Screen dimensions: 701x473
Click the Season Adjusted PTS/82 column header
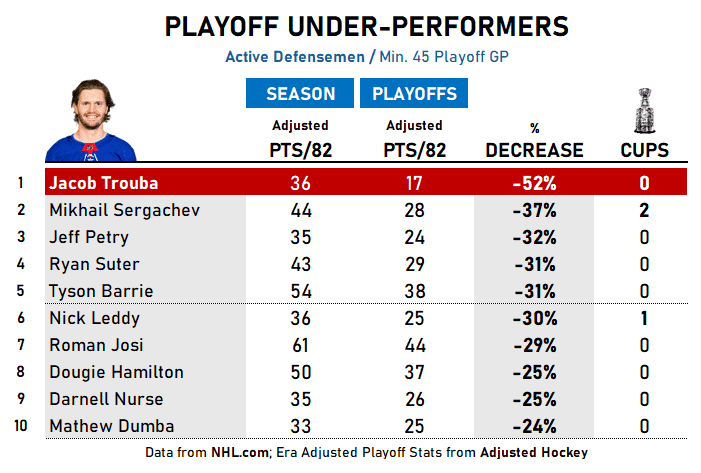tap(300, 140)
